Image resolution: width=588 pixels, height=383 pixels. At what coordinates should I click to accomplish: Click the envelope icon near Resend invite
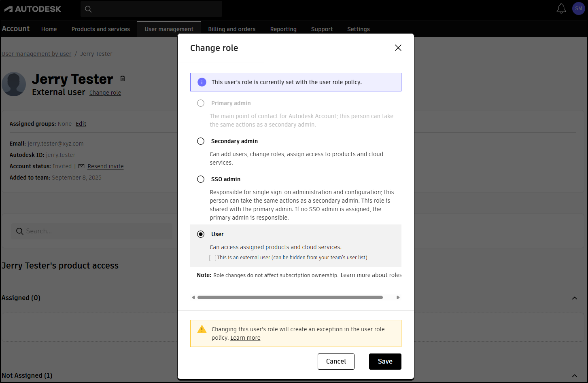click(81, 166)
